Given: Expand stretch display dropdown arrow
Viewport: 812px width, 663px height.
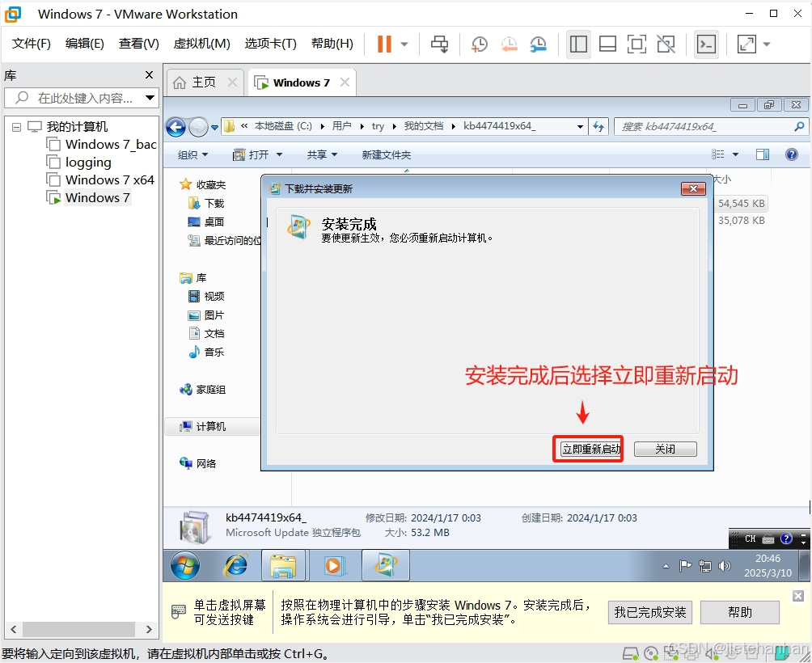Looking at the screenshot, I should point(767,44).
